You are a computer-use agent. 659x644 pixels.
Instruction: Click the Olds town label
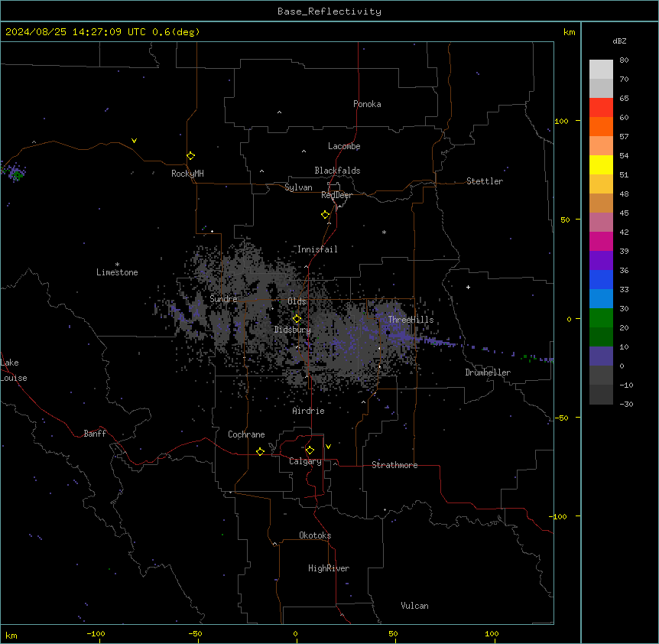pyautogui.click(x=297, y=301)
